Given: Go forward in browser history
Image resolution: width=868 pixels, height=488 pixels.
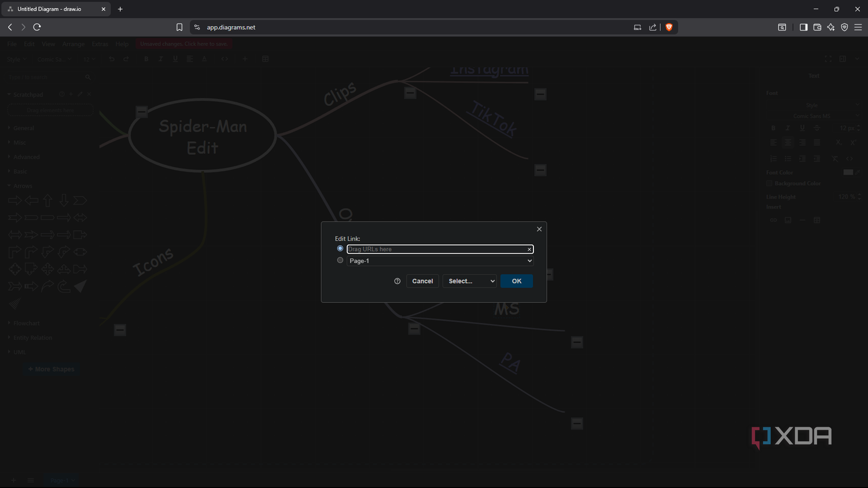Looking at the screenshot, I should click(x=23, y=27).
